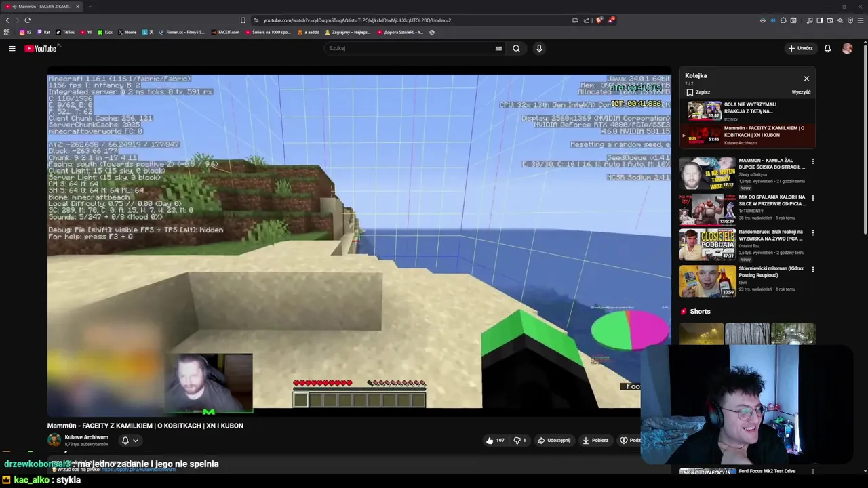Open the X Home bookmark
Image resolution: width=868 pixels, height=488 pixels.
pyautogui.click(x=127, y=32)
